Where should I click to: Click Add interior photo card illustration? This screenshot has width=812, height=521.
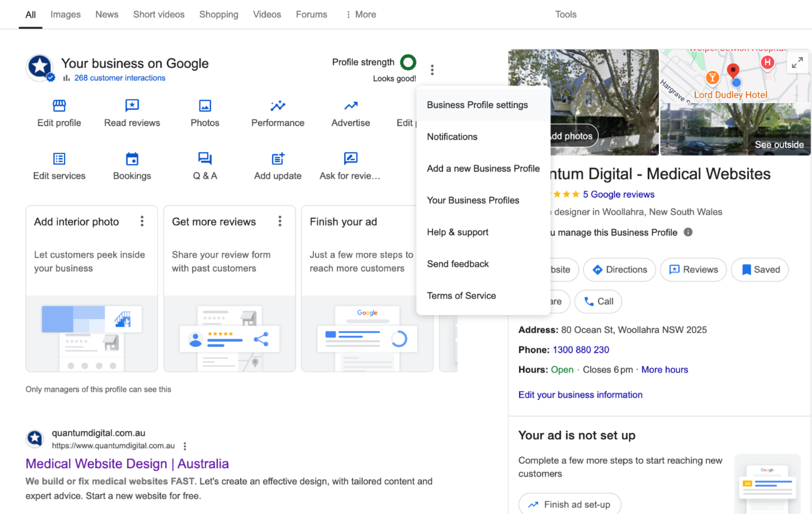tap(92, 334)
